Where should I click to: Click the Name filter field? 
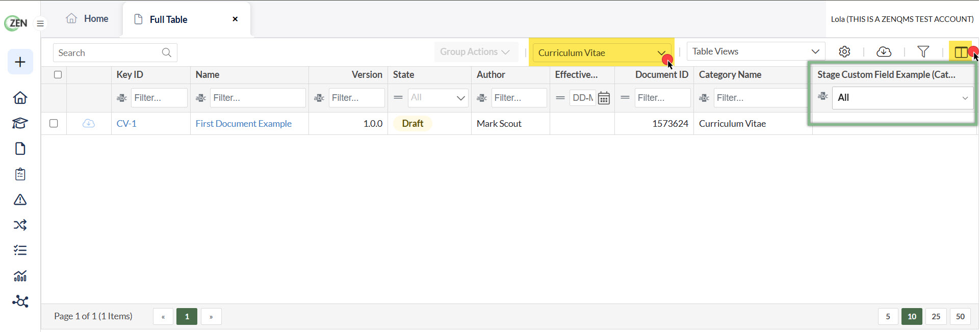[x=258, y=98]
